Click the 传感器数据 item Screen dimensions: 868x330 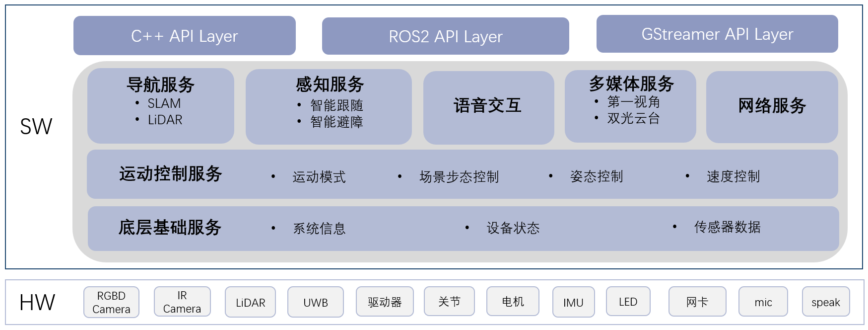(x=728, y=227)
